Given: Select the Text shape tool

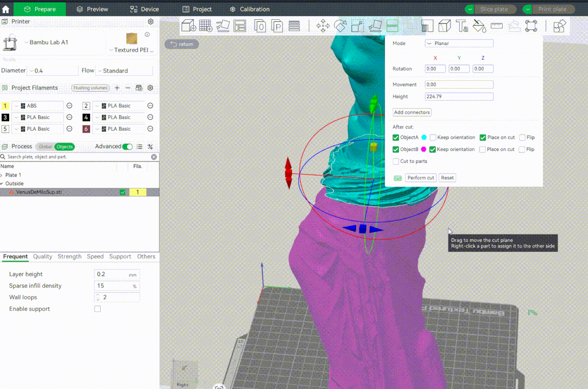Looking at the screenshot, I should [462, 26].
